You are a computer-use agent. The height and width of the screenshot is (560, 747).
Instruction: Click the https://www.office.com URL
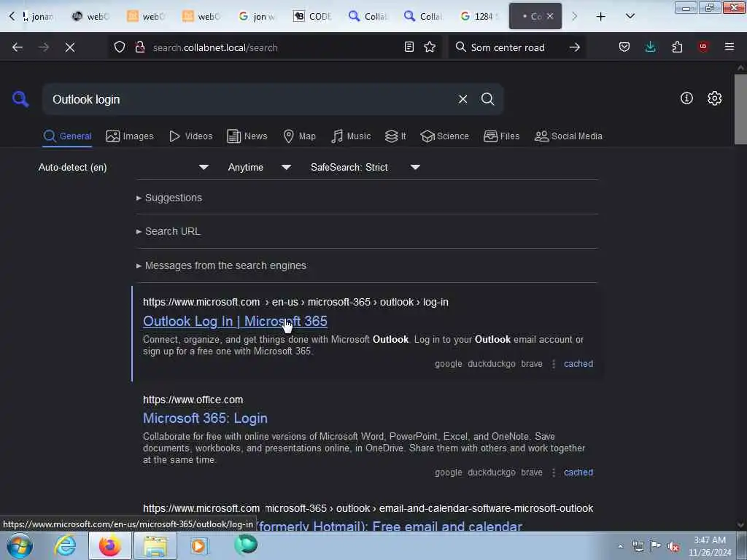[x=193, y=400]
